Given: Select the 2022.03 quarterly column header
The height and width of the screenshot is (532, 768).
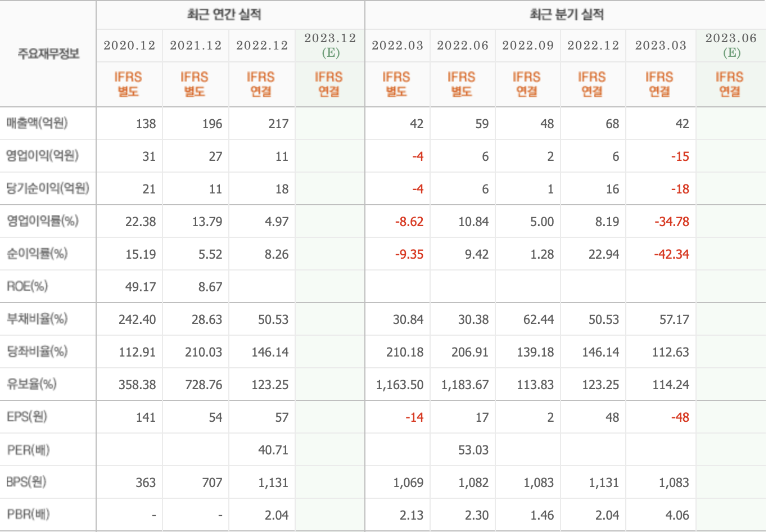Looking at the screenshot, I should click(397, 46).
